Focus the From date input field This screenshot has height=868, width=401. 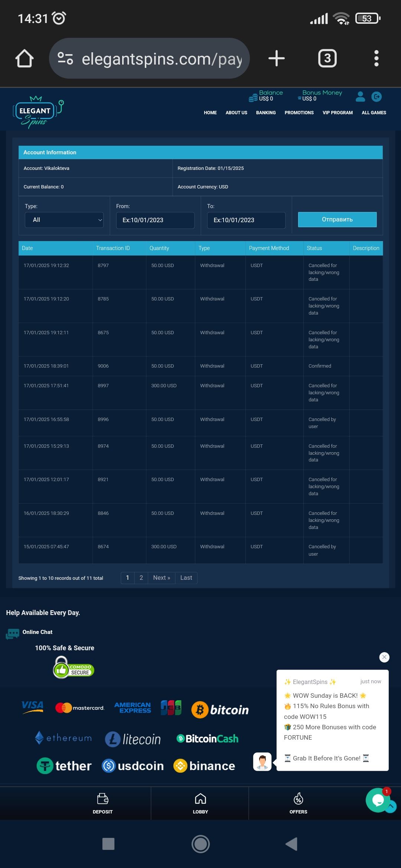click(155, 220)
